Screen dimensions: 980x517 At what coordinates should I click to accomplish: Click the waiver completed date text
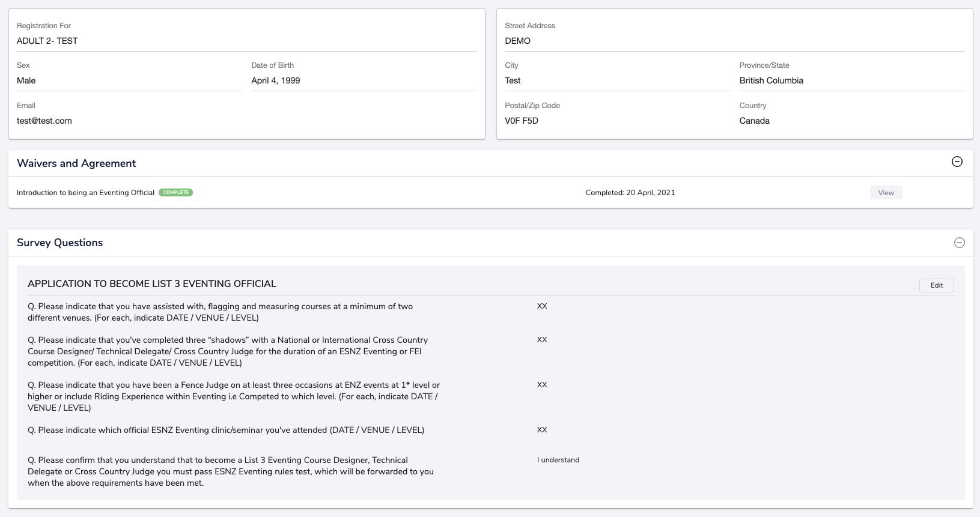coord(630,193)
